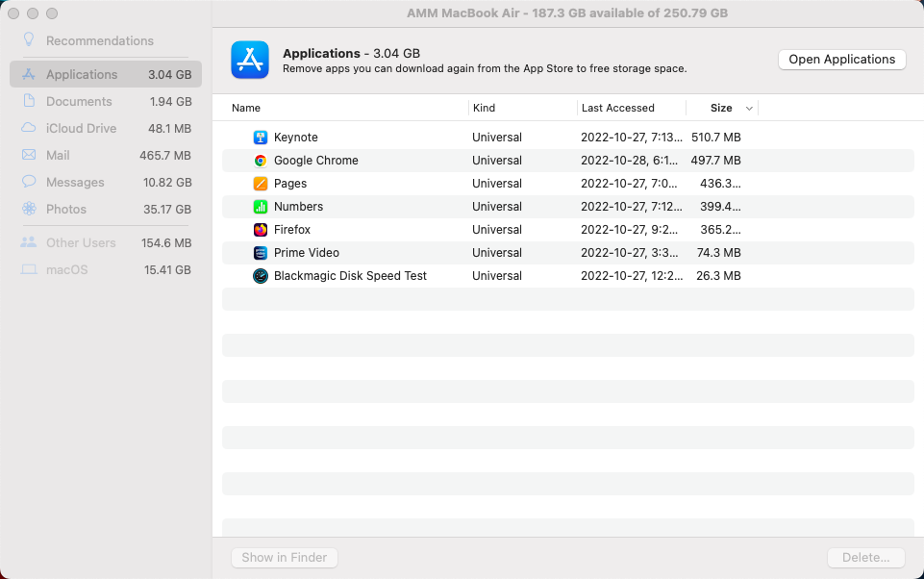Click the 3.04 GB sidebar size
This screenshot has height=579, width=924.
point(170,74)
